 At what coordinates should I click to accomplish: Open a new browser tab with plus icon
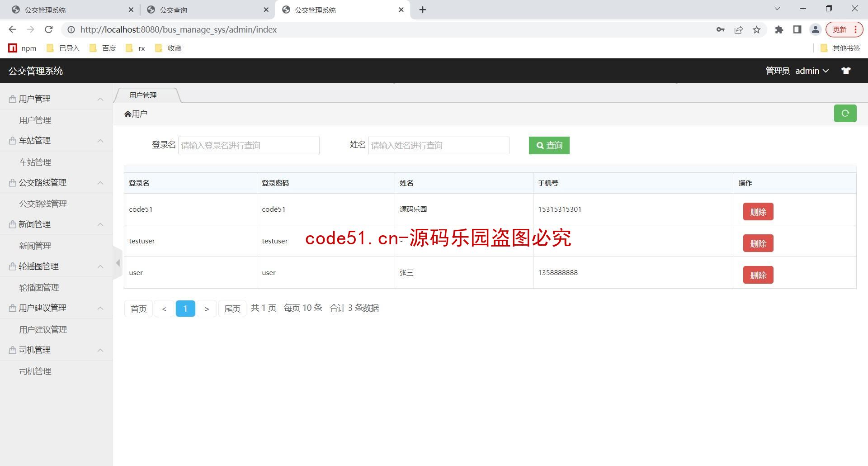click(423, 10)
